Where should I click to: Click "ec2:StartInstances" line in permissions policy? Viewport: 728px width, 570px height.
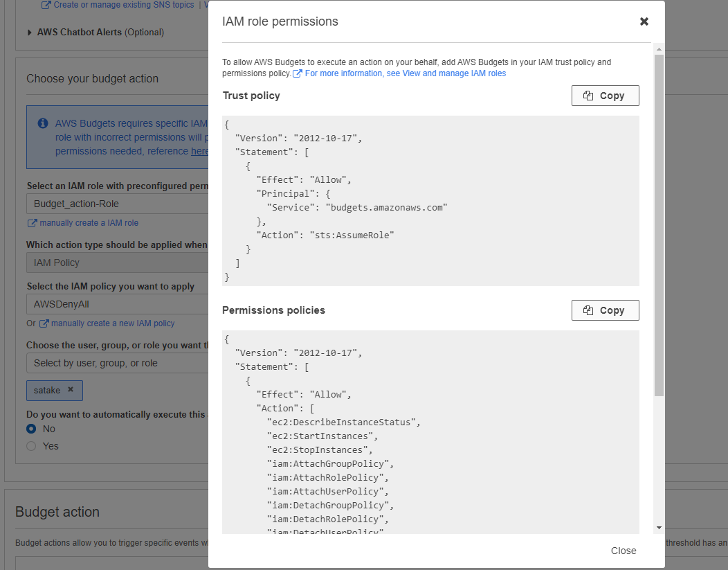[x=322, y=436]
